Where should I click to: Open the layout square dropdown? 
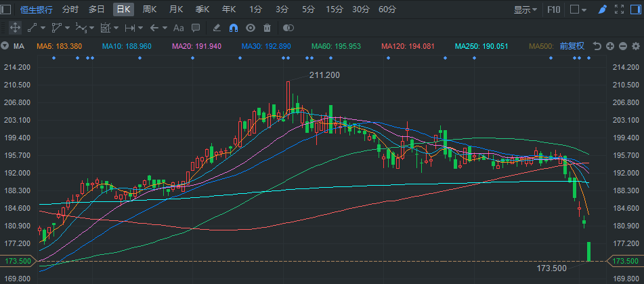click(x=579, y=9)
